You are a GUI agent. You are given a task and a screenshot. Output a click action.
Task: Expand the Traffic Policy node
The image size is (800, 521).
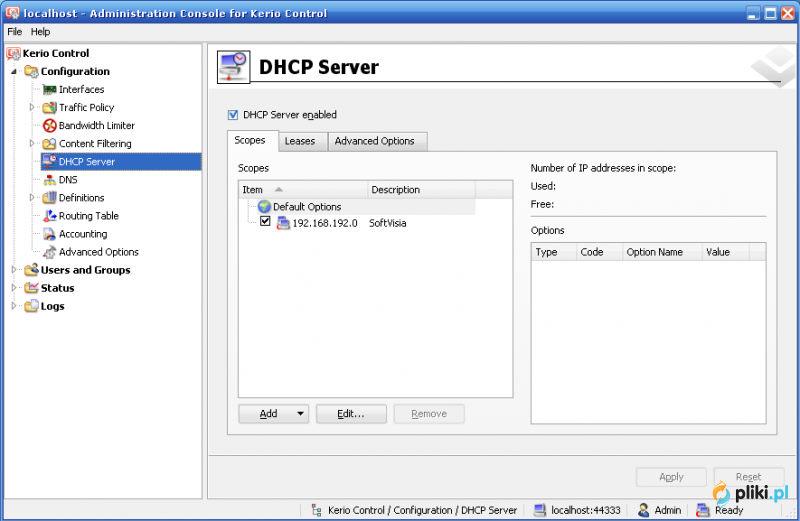[x=32, y=108]
